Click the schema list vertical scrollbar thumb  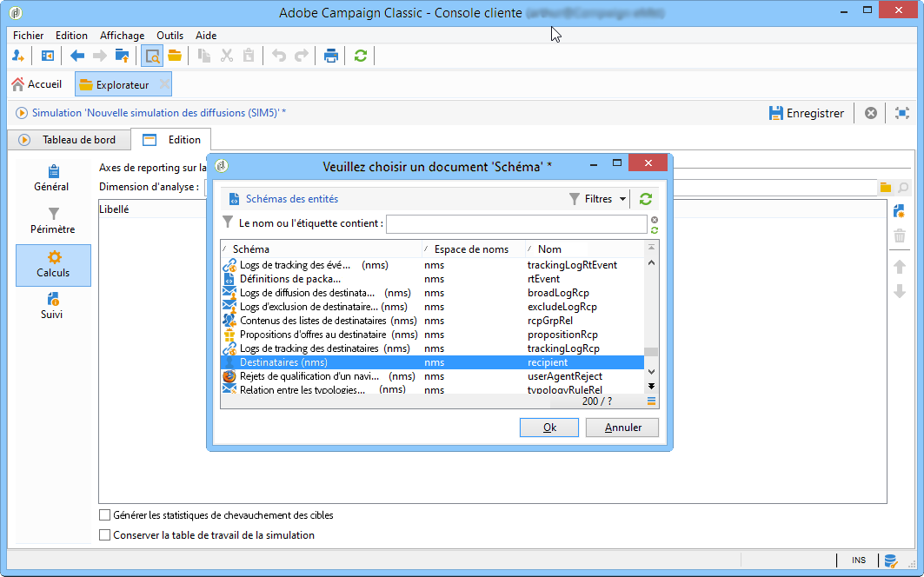pos(651,352)
